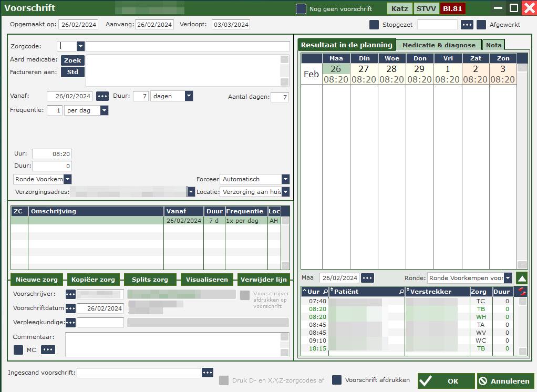This screenshot has width=537, height=392.
Task: Click the red Bl.81 indicator
Action: [453, 9]
